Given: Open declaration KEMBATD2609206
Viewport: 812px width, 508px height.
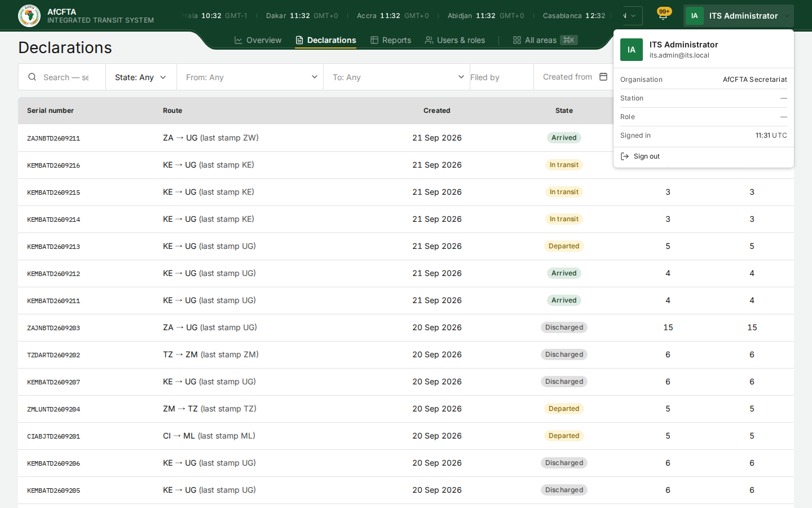Looking at the screenshot, I should point(54,463).
